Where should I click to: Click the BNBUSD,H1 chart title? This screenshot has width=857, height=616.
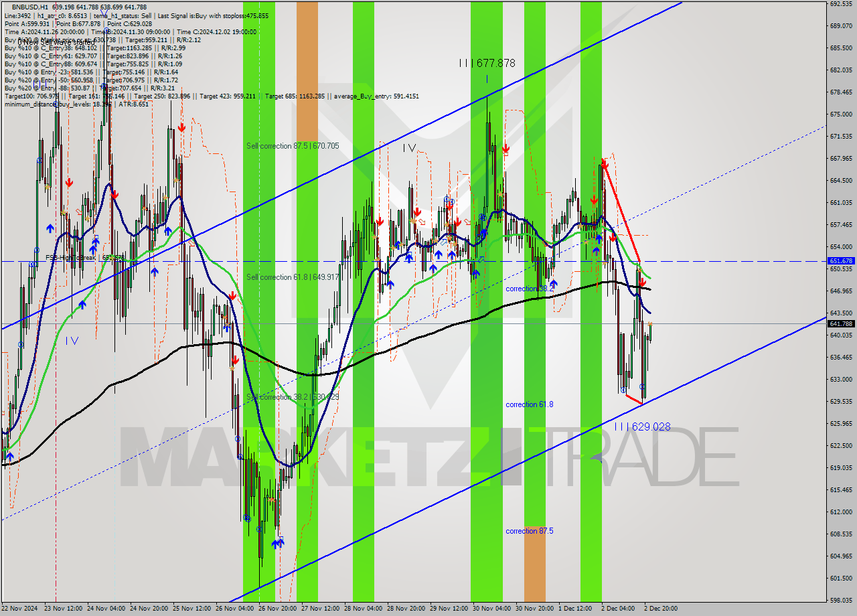[x=29, y=6]
